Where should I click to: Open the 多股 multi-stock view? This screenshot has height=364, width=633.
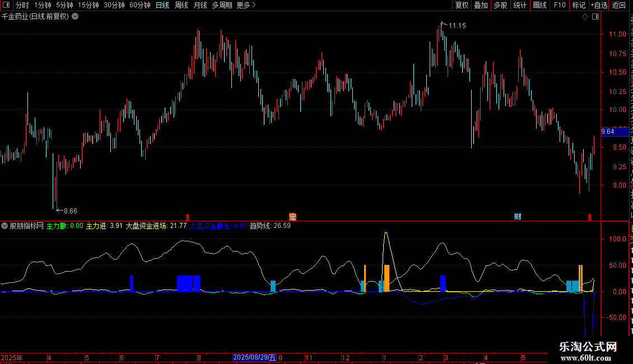500,5
